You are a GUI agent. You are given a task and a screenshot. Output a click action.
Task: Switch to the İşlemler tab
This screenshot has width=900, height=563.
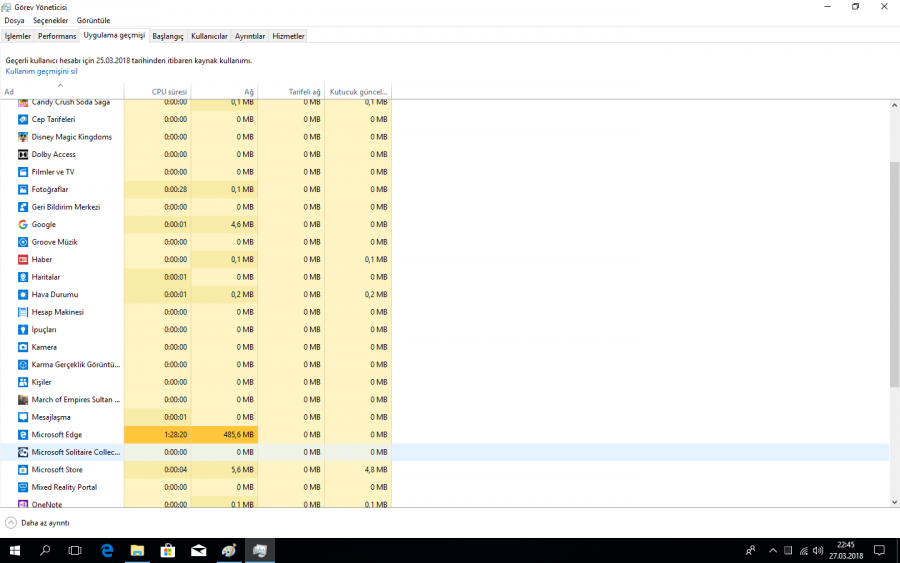tap(18, 36)
